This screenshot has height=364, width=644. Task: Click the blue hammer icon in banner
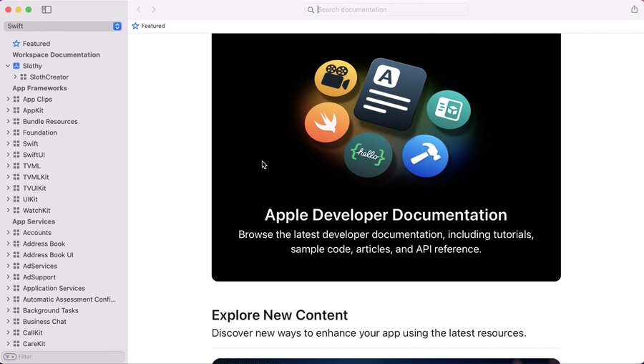(425, 156)
